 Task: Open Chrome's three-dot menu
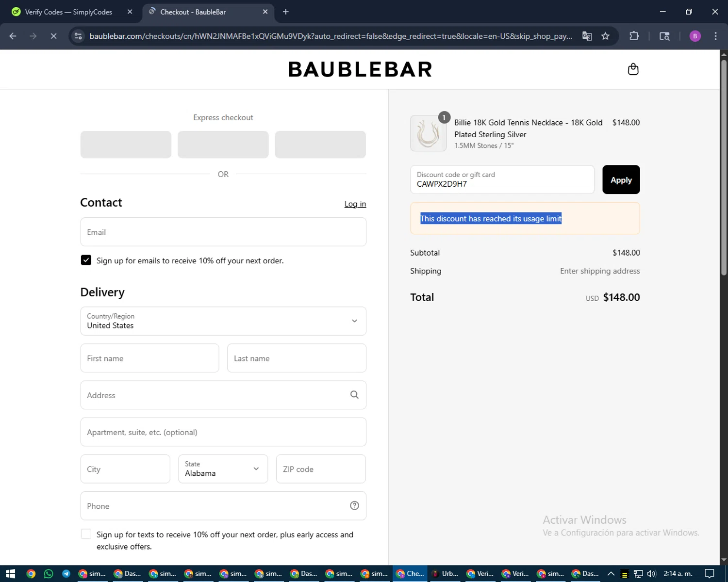click(715, 36)
